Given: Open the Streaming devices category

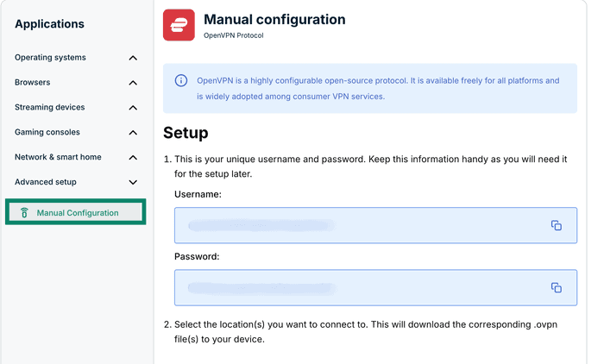Looking at the screenshot, I should click(x=50, y=107).
